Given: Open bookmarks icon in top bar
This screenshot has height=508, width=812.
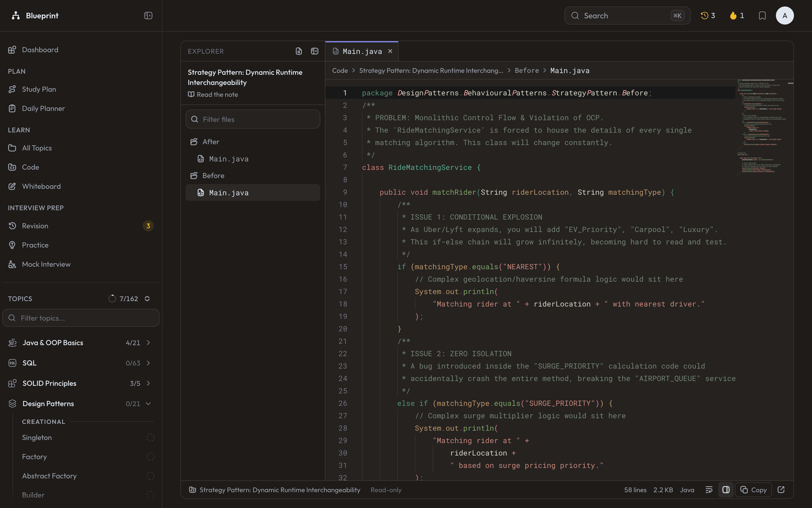Looking at the screenshot, I should click(762, 16).
